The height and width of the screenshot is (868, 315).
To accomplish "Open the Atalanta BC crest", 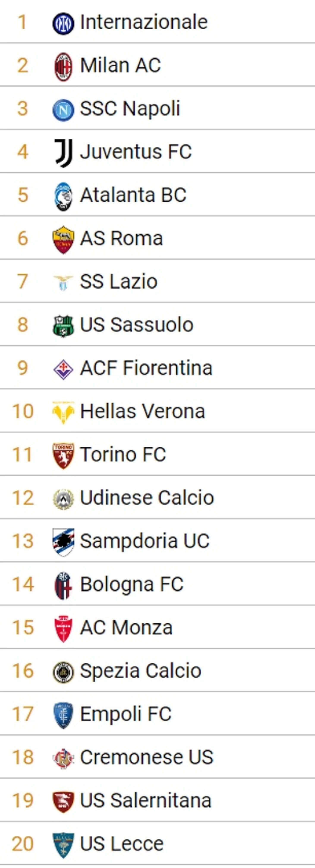I will [63, 196].
